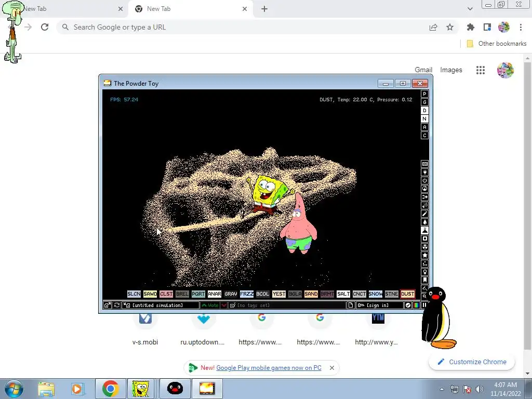Open the Electronics category plug icon
This screenshot has height=399, width=532.
424,172
